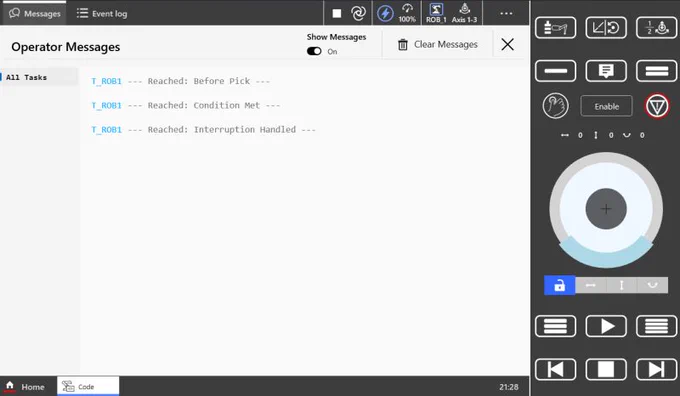Click the Enable button
The image size is (680, 396).
[x=606, y=106]
